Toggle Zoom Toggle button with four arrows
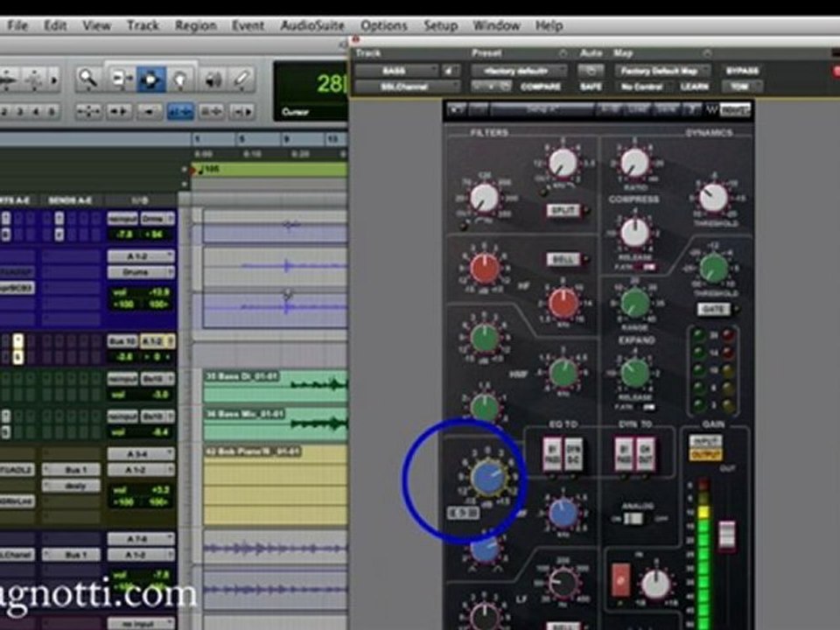This screenshot has height=630, width=840. pos(88,111)
